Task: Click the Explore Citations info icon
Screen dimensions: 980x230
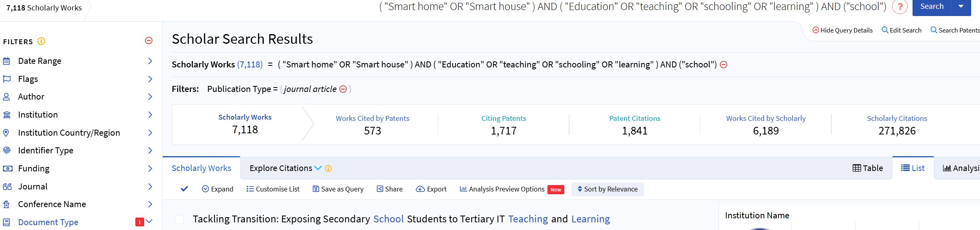Action: click(328, 169)
